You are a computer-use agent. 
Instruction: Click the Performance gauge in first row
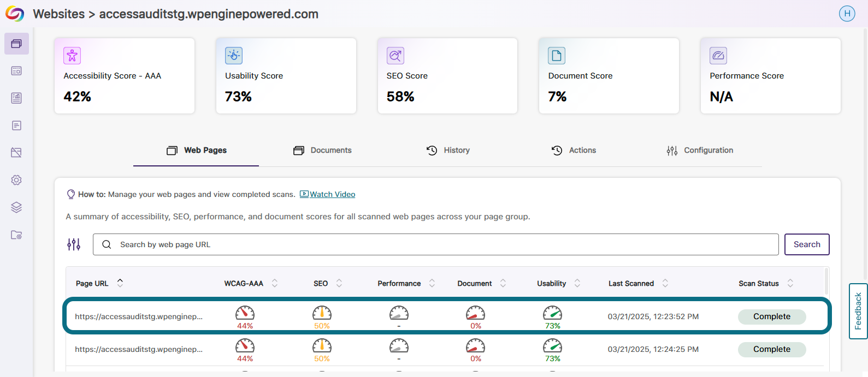pyautogui.click(x=399, y=313)
